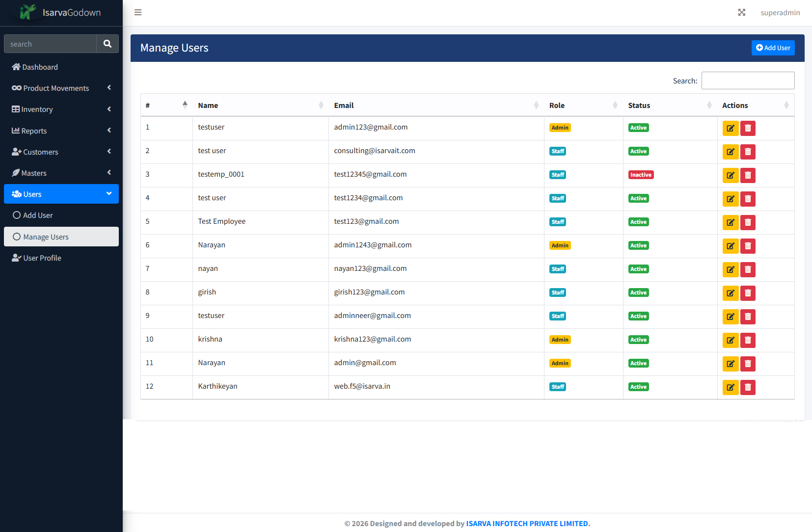The width and height of the screenshot is (812, 532).
Task: Click the sidebar search magnifier button
Action: 108,44
